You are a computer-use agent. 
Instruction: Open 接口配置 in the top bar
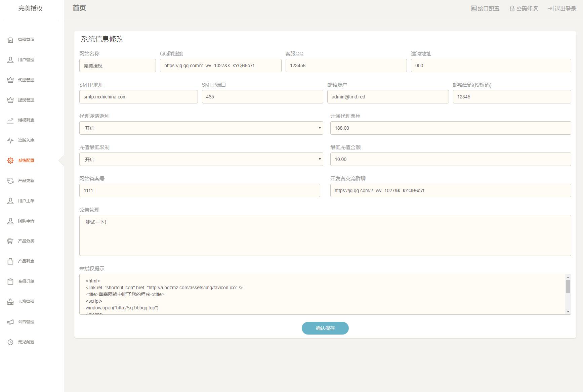[x=485, y=8]
